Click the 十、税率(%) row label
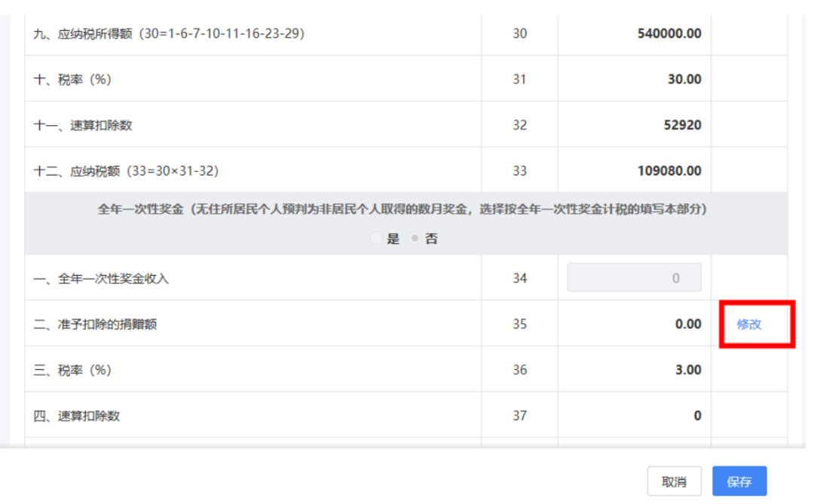Screen dimensions: 814x504 click(72, 79)
